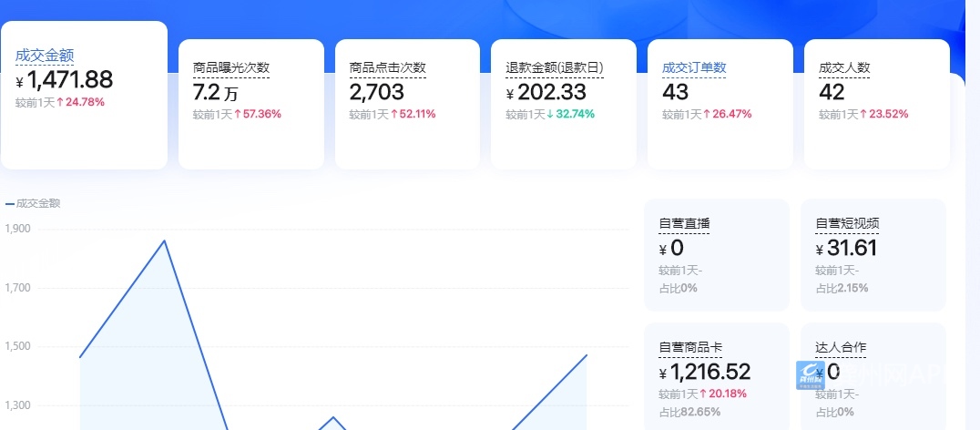Viewport: 980px width, 430px height.
Task: Click the 52.11% increase indicator
Action: 413,115
